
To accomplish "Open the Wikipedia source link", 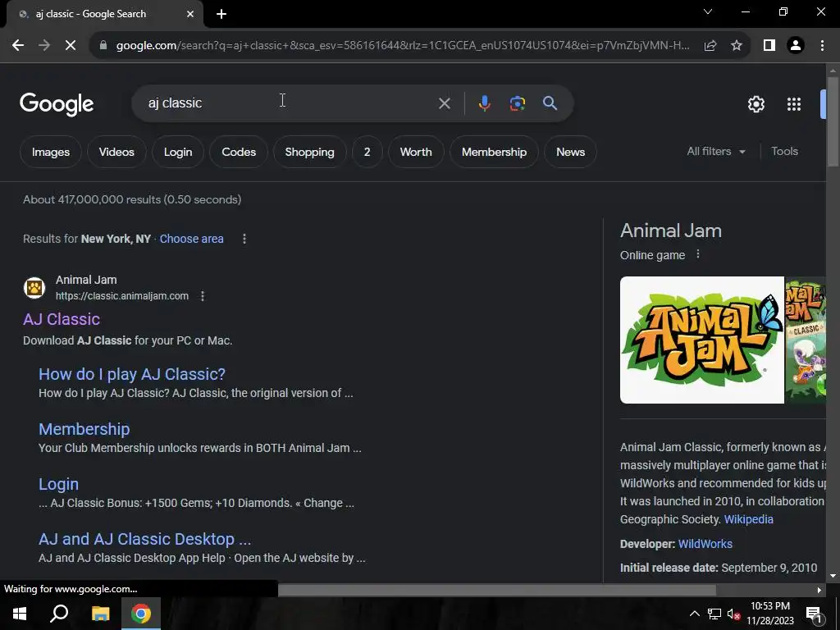I will click(748, 519).
